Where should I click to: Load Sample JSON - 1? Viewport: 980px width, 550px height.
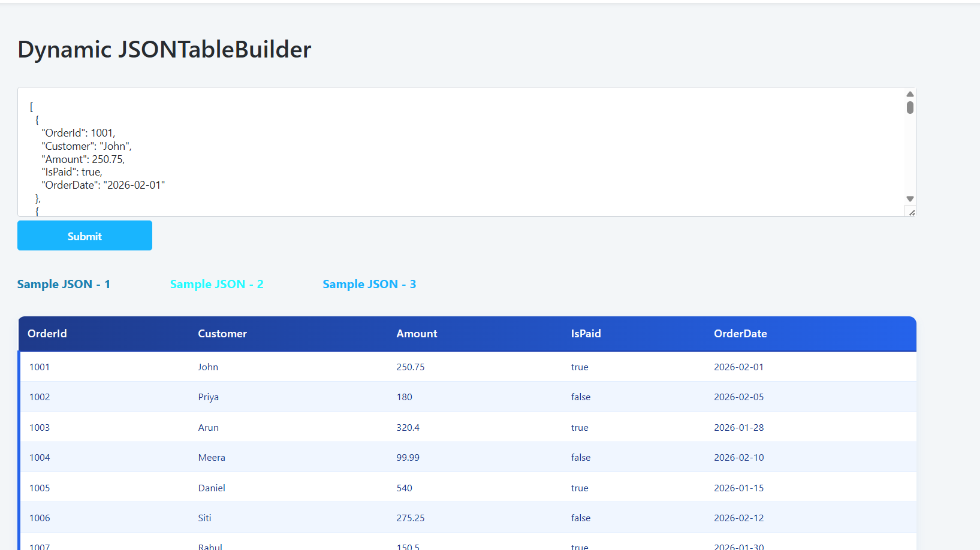coord(64,284)
